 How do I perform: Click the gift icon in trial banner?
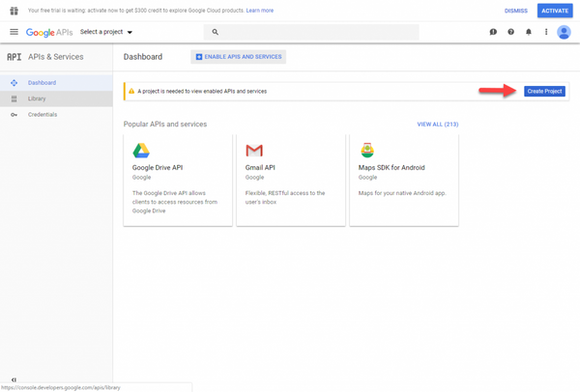pos(14,11)
